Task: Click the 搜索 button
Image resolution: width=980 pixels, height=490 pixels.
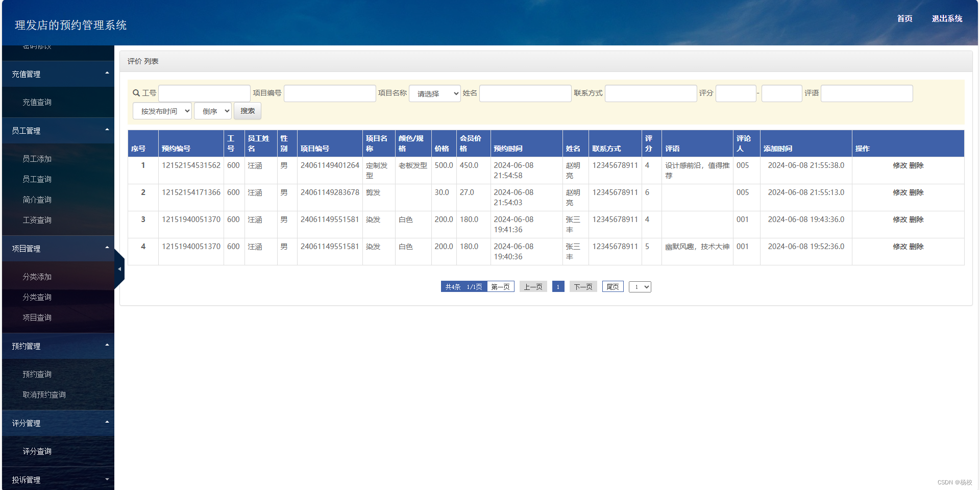Action: 248,111
